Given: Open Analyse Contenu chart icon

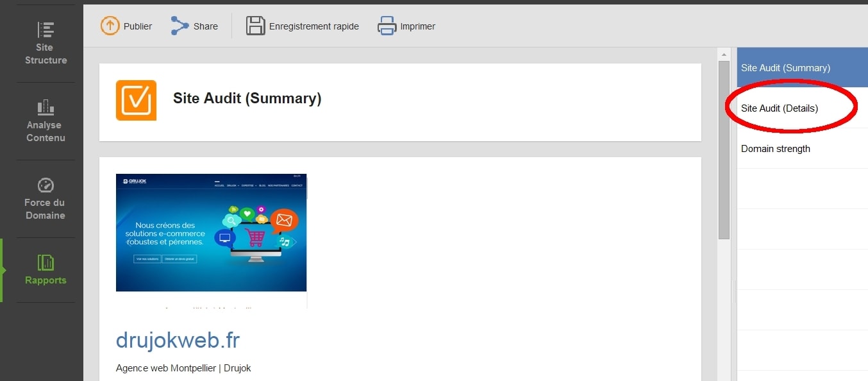Looking at the screenshot, I should (46, 106).
